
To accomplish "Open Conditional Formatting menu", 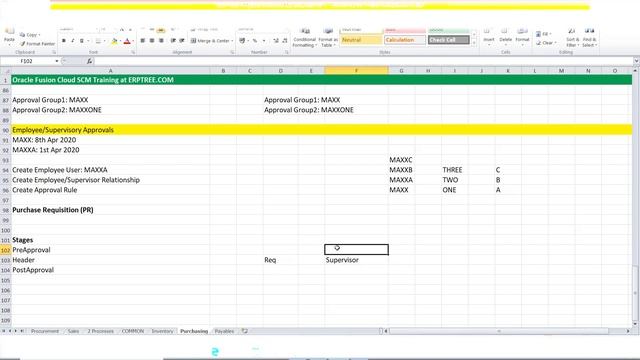I will (x=304, y=38).
